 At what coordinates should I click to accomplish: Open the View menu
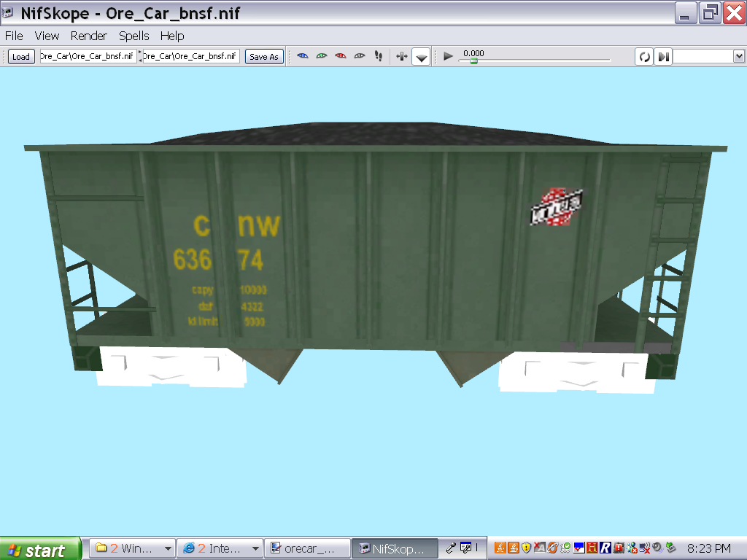pos(47,36)
